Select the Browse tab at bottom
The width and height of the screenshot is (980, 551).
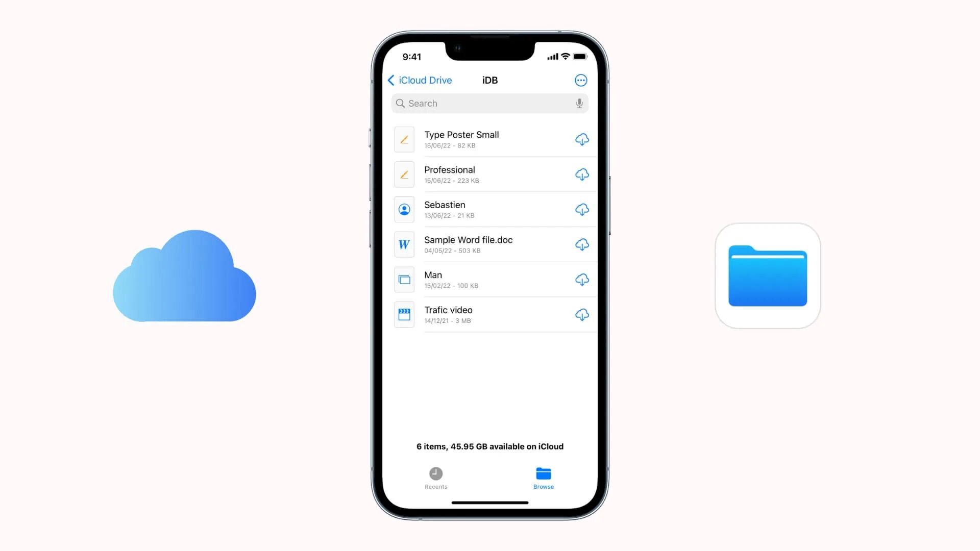[x=543, y=478]
